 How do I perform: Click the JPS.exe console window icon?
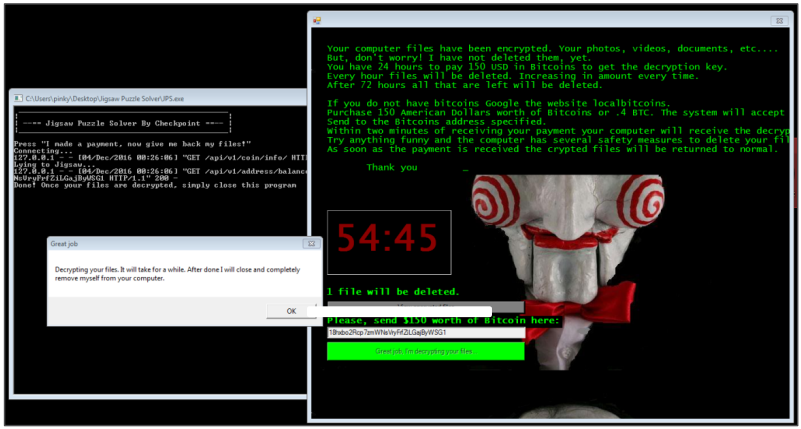16,98
